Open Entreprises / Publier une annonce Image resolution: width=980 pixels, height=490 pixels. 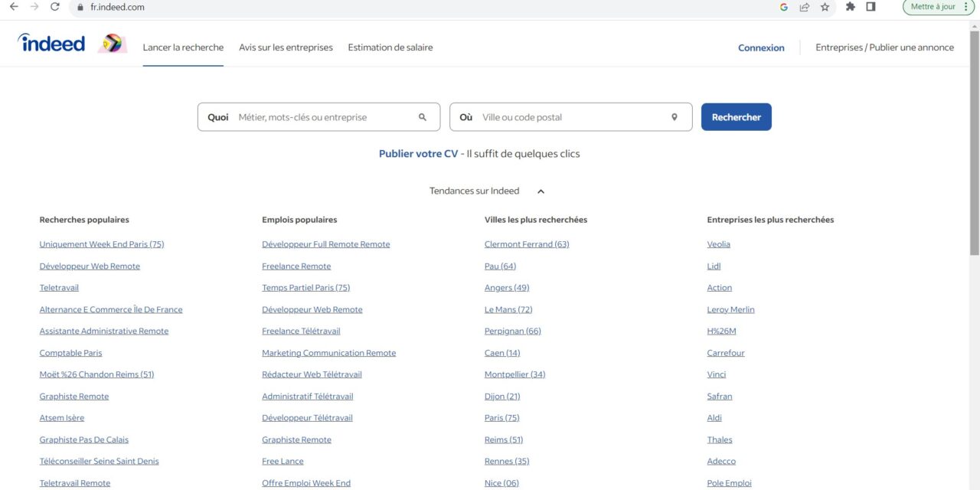point(884,47)
